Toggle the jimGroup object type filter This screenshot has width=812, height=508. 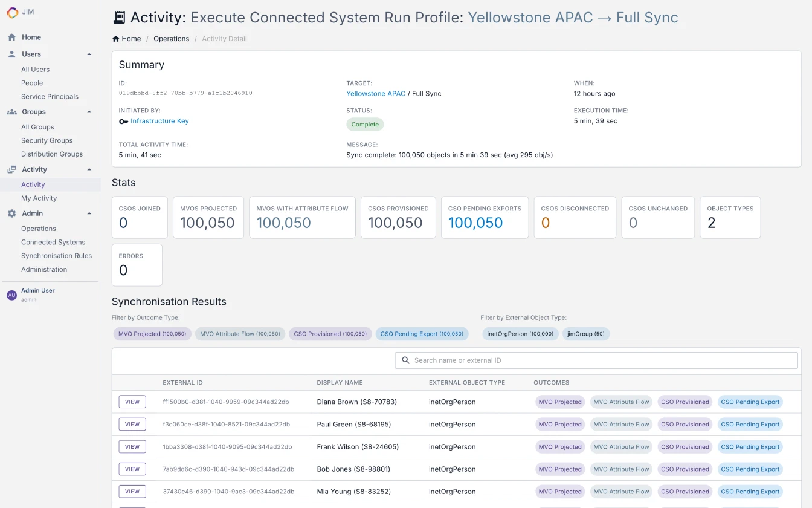coord(585,334)
